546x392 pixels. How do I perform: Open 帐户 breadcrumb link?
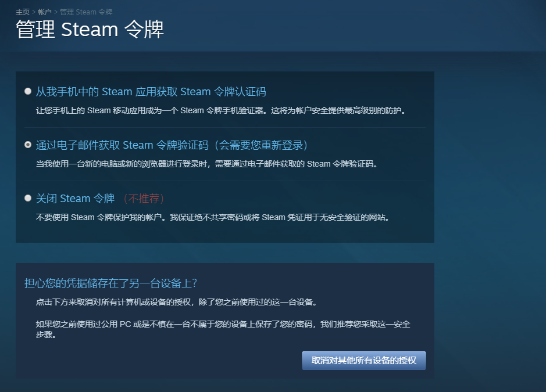[x=45, y=12]
